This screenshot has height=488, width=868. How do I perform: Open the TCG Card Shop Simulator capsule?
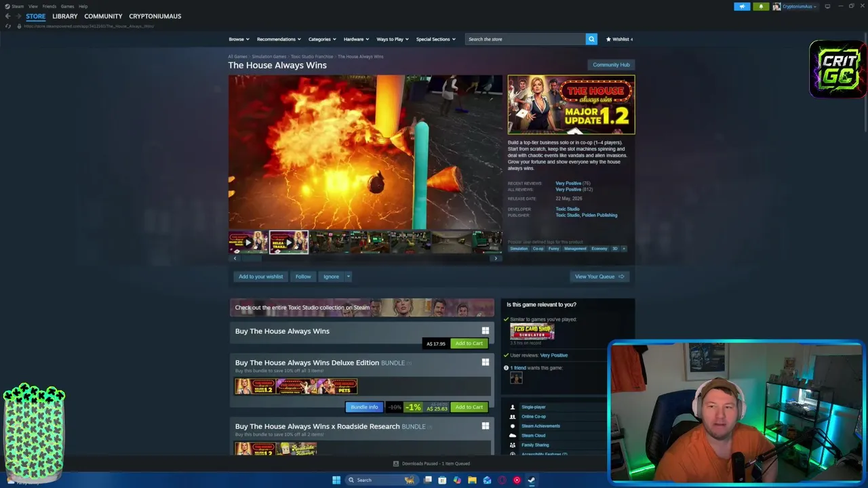pyautogui.click(x=532, y=331)
